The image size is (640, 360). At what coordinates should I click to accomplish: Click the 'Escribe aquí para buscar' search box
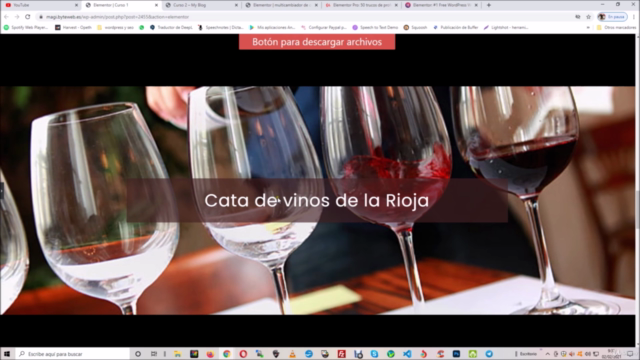click(x=73, y=354)
